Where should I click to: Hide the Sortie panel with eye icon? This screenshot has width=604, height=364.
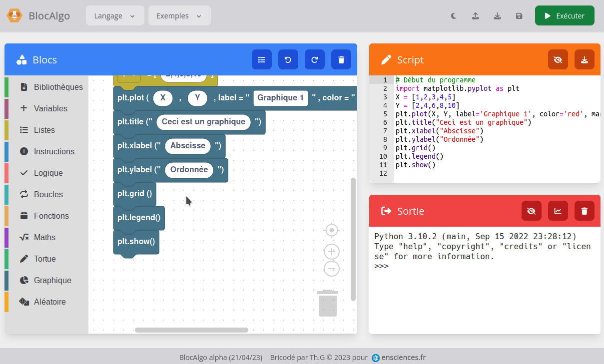(x=531, y=211)
